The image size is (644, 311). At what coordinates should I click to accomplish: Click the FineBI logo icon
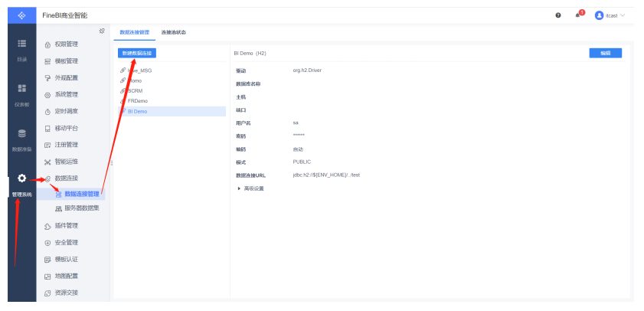pos(21,15)
